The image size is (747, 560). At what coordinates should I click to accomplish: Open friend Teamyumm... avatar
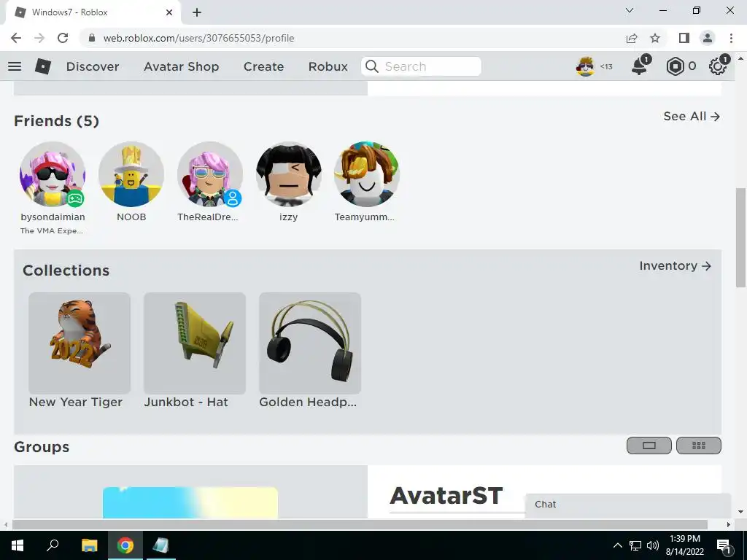[x=366, y=174]
